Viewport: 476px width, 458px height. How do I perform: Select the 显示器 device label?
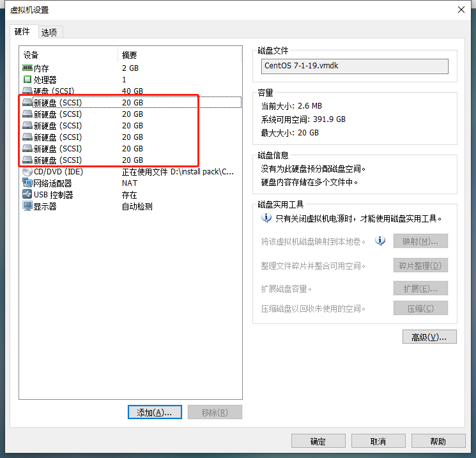(x=45, y=206)
